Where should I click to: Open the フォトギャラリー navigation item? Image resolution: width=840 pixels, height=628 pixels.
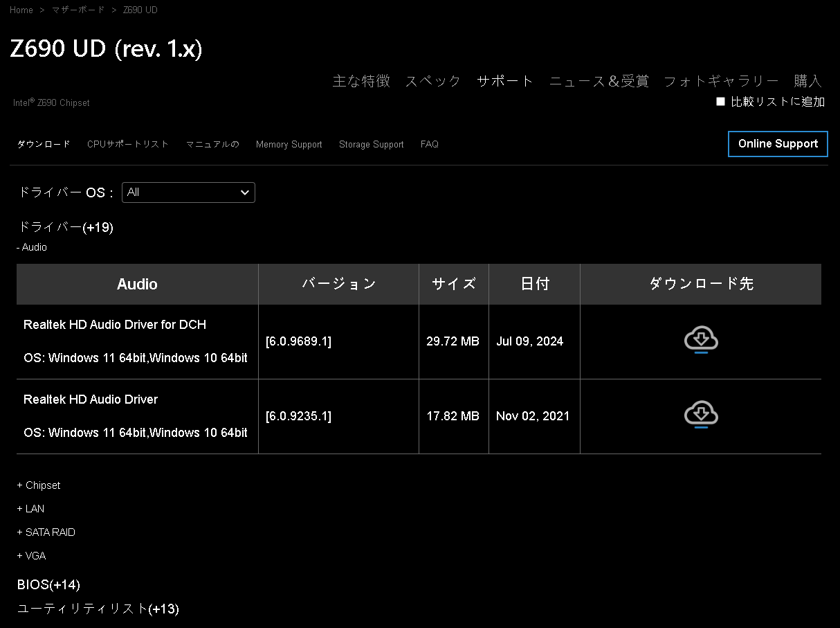(720, 81)
